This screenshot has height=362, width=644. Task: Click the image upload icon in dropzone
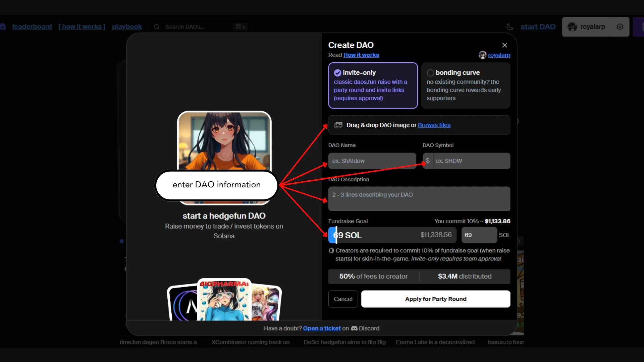338,125
